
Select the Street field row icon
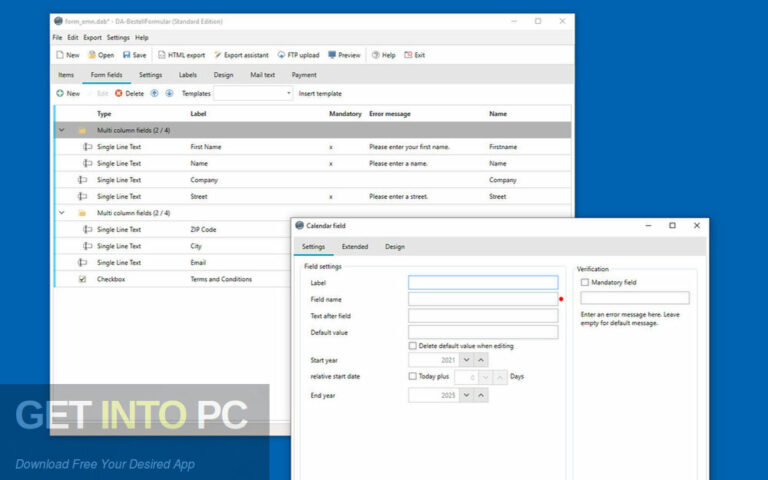(82, 196)
